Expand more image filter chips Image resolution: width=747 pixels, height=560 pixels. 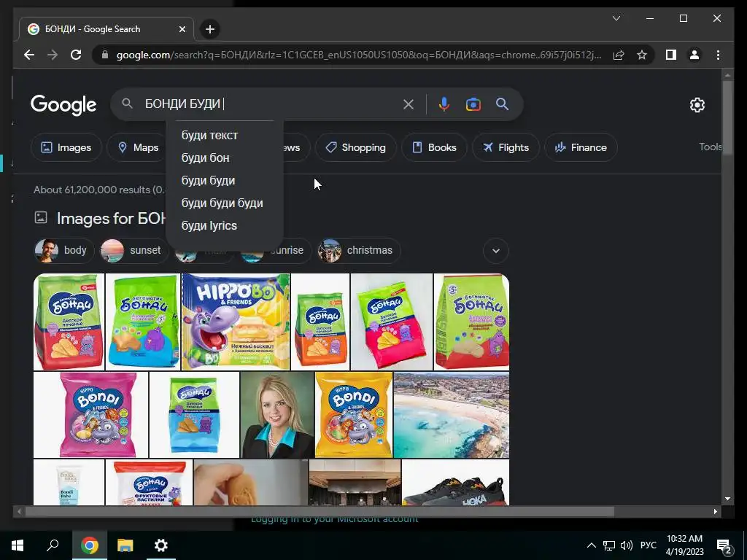click(x=496, y=251)
